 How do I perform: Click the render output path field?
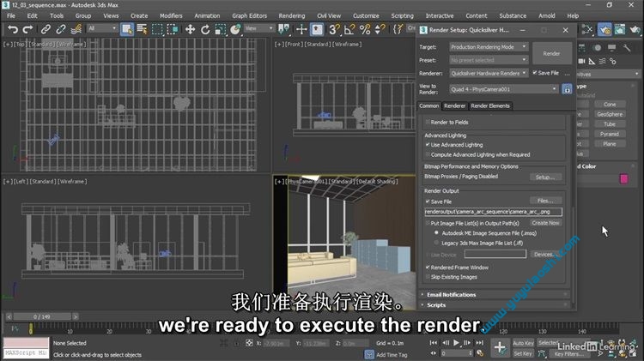(x=493, y=212)
